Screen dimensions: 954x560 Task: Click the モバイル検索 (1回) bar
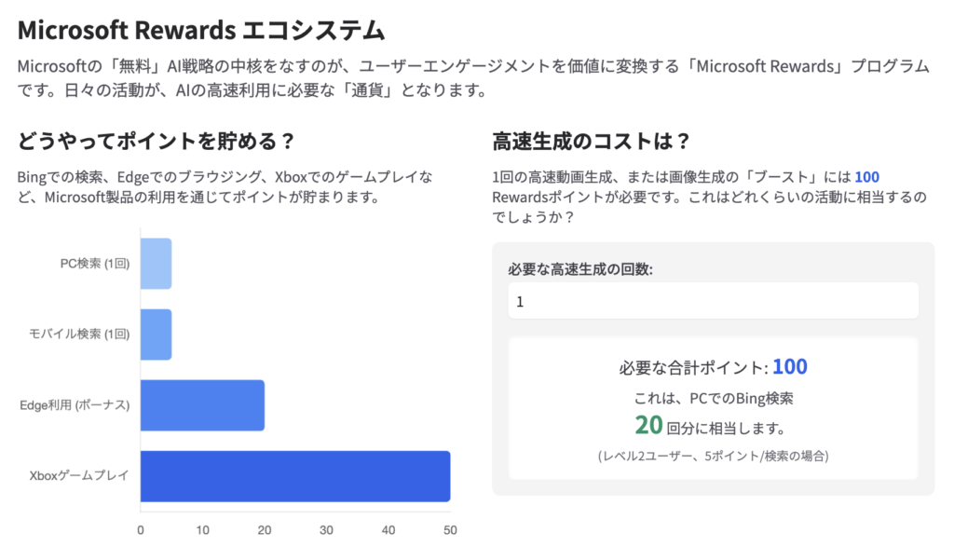[x=156, y=335]
